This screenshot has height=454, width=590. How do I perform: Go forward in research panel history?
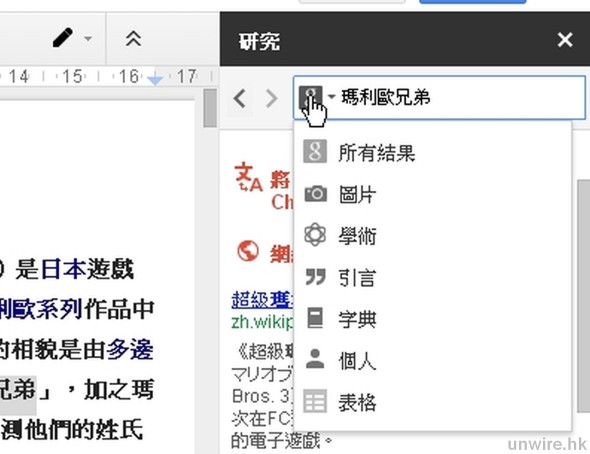(x=271, y=99)
